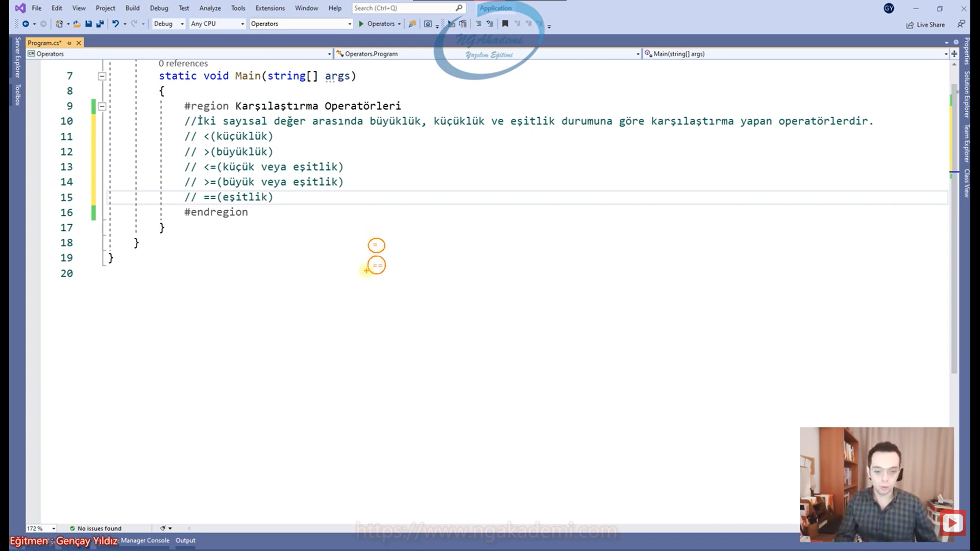
Task: Open the Team Explorer side tab
Action: [x=966, y=144]
